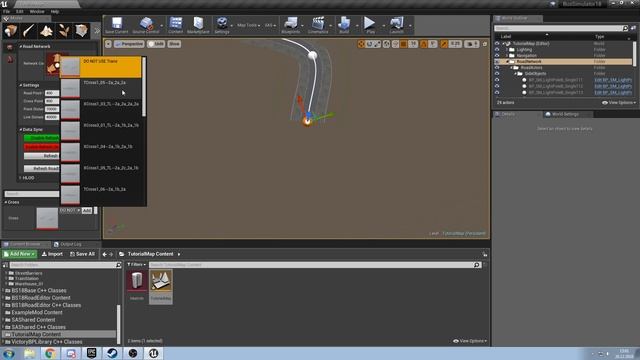Click the red Data Sync button
The image size is (640, 360).
(41, 147)
